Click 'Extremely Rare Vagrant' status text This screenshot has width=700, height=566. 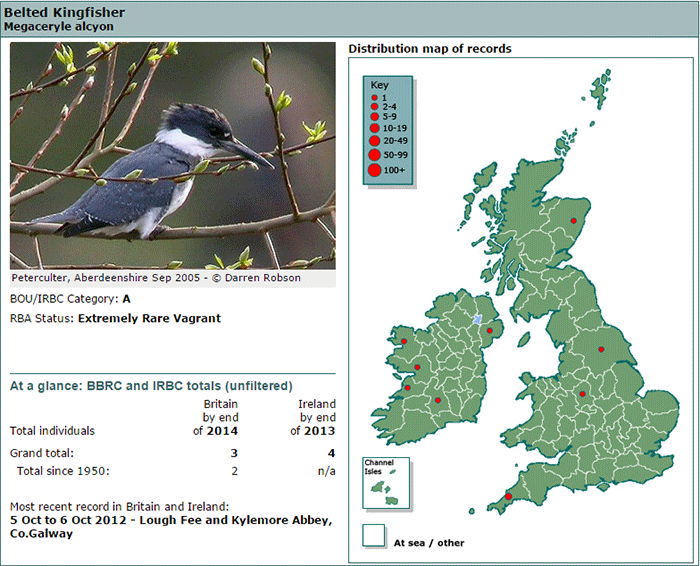[x=149, y=318]
